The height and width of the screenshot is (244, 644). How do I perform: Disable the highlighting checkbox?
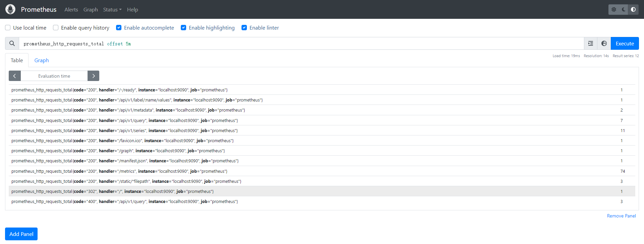(x=183, y=28)
